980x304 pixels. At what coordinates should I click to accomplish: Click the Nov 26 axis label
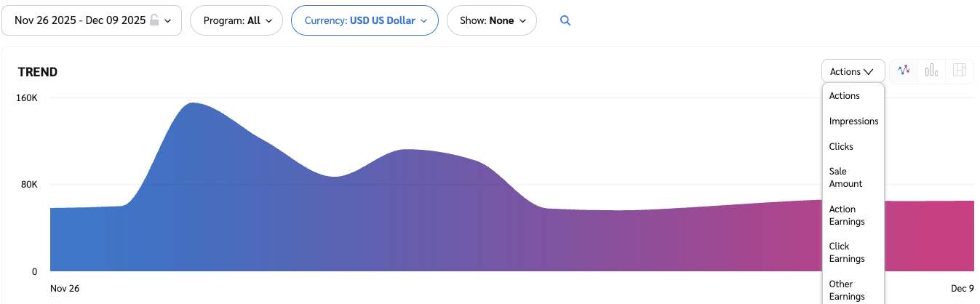(x=65, y=289)
